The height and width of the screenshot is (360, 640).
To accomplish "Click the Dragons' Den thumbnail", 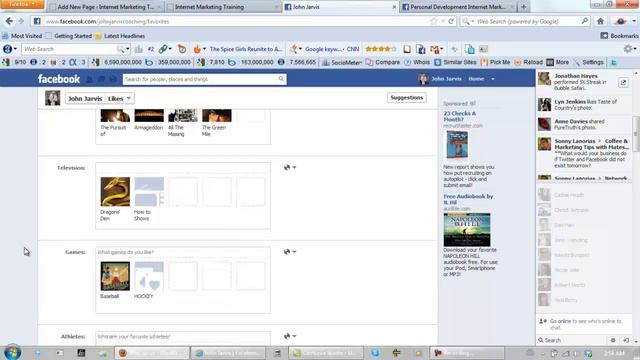I will (x=115, y=192).
